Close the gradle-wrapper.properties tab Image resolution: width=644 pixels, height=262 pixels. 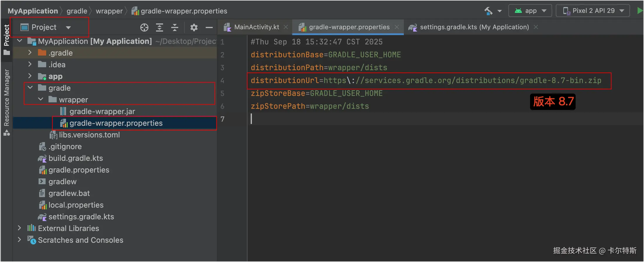tap(397, 27)
